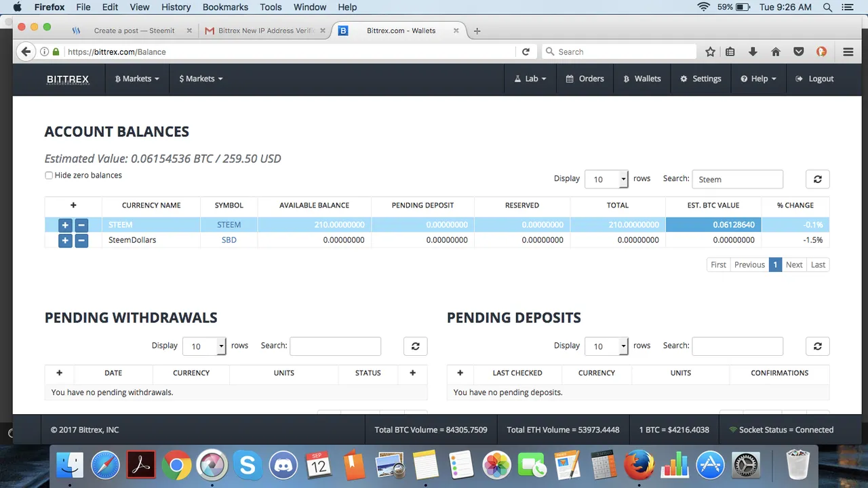Viewport: 868px width, 488px height.
Task: Open a new browser tab
Action: click(477, 30)
